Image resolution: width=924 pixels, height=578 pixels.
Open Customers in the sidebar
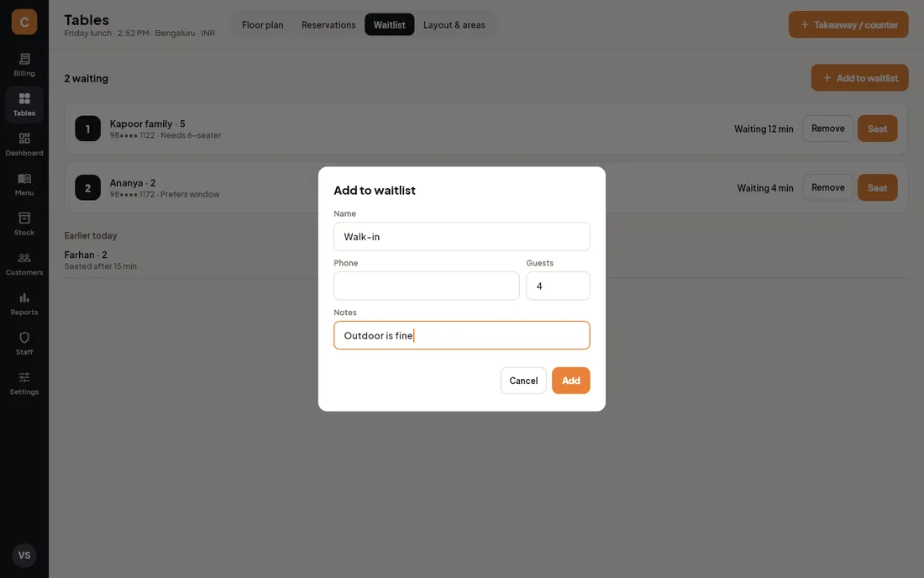[24, 264]
